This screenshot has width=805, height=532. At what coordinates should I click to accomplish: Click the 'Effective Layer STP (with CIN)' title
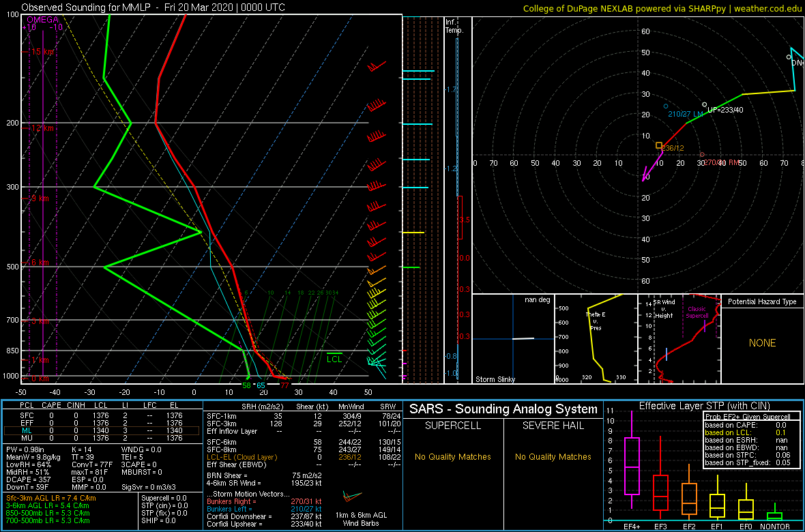[x=703, y=407]
